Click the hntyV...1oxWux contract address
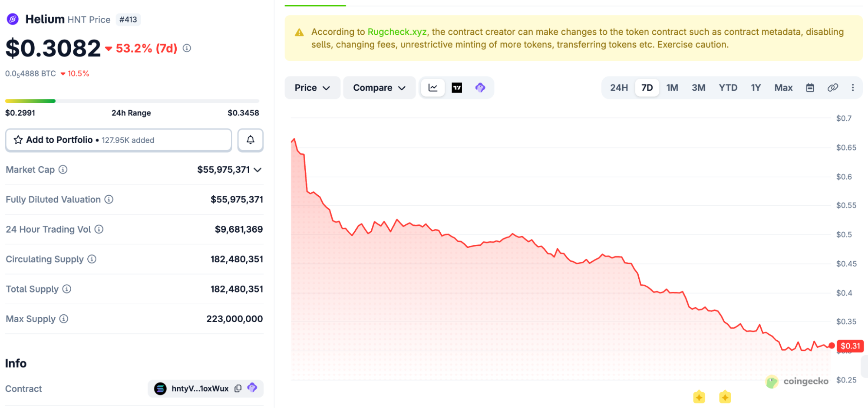The height and width of the screenshot is (408, 868). (200, 388)
